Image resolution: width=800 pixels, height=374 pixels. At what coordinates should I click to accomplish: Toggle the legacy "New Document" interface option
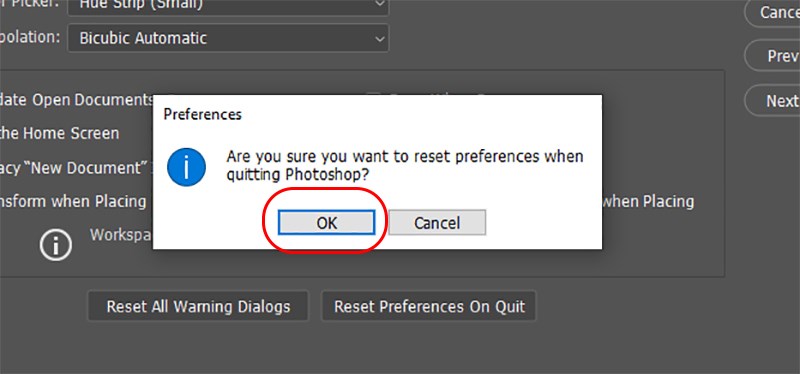(x=77, y=168)
